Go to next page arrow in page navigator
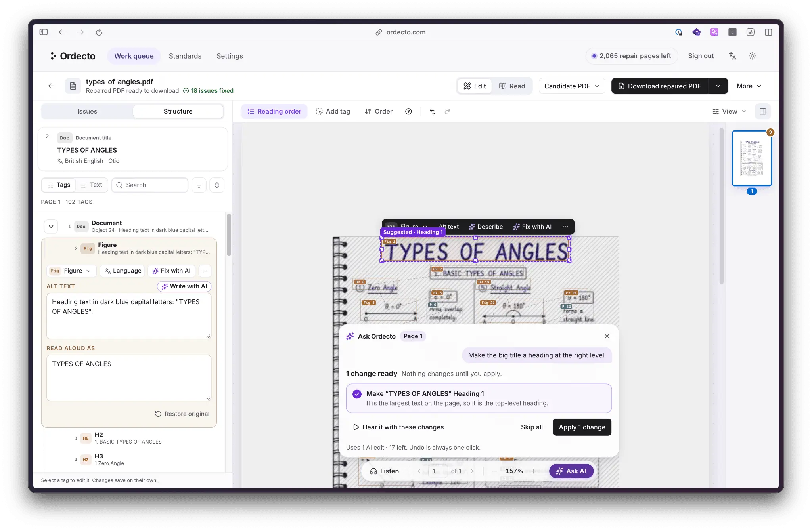812x530 pixels. click(472, 471)
